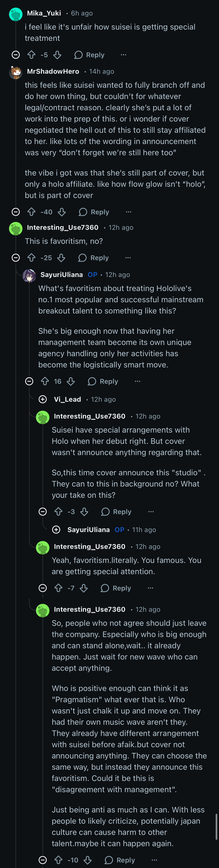Expand Vi_Lead's collapsed comment
Viewport: 219px width, 868px height.
point(43,399)
